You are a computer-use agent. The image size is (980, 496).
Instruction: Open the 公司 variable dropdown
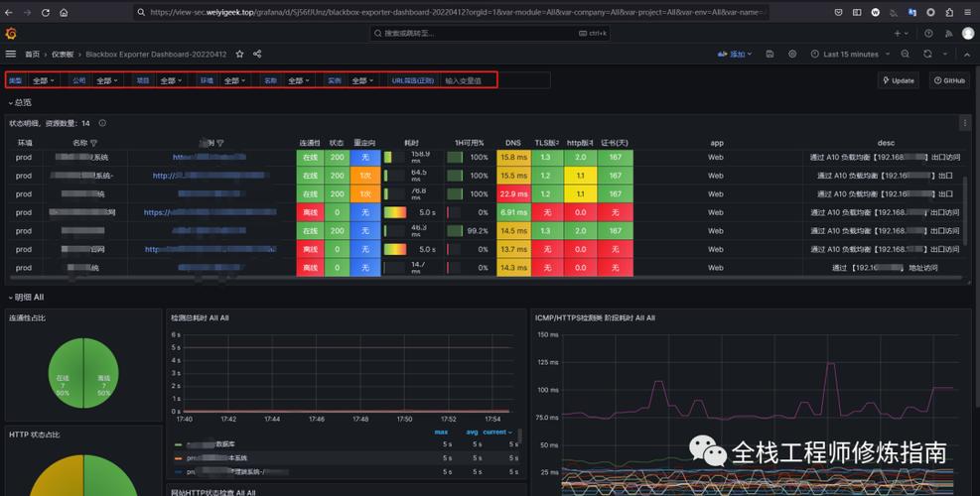107,80
